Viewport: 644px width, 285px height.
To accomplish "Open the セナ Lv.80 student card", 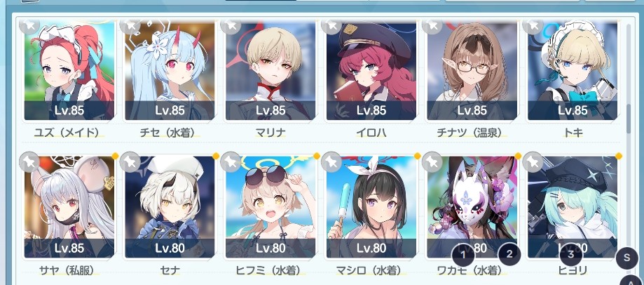I will pos(170,207).
